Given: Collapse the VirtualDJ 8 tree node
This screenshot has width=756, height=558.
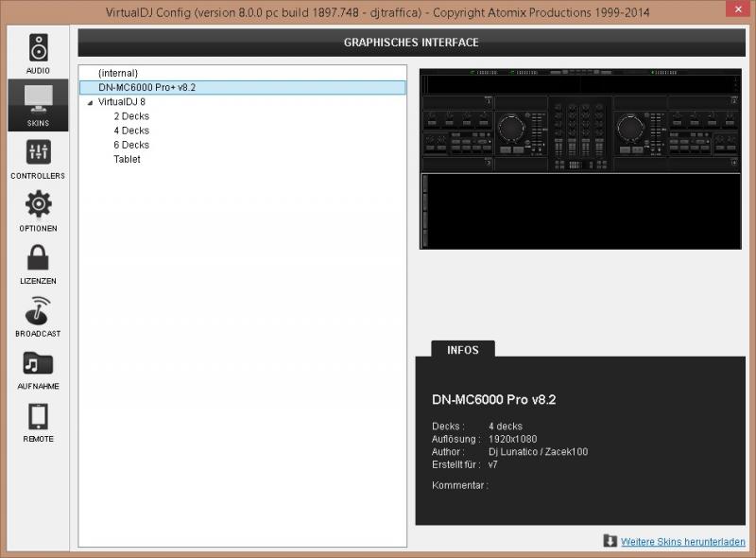Looking at the screenshot, I should click(90, 102).
